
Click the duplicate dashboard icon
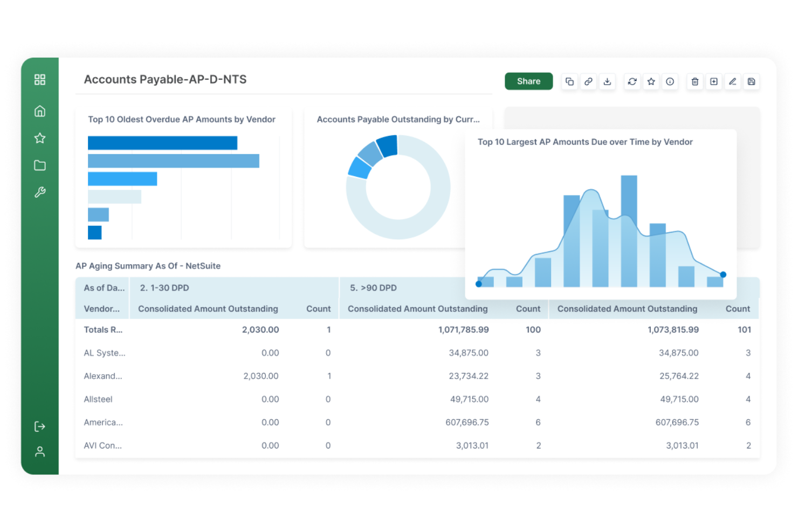569,81
